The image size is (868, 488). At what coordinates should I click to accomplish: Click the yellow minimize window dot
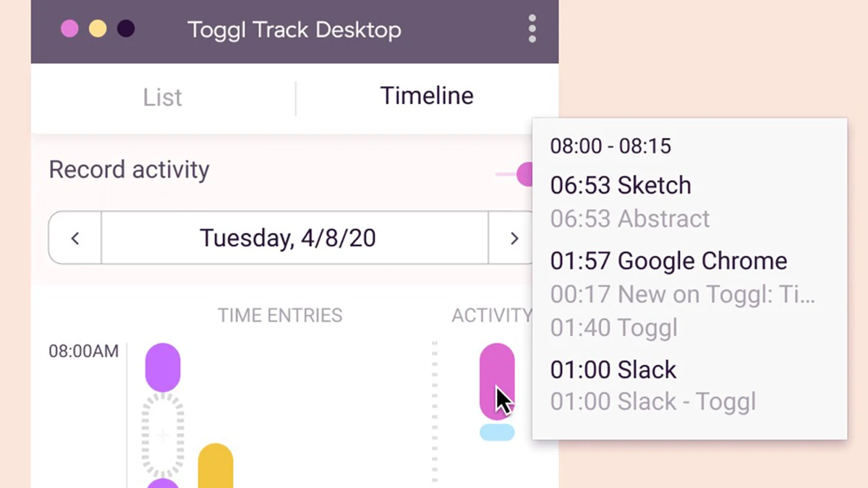[98, 29]
